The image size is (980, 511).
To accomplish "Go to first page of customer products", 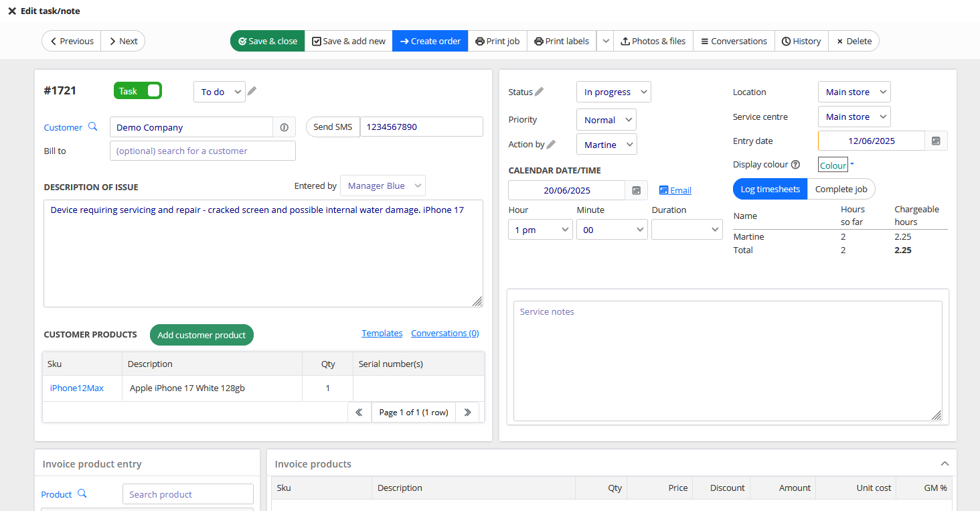I will coord(359,412).
